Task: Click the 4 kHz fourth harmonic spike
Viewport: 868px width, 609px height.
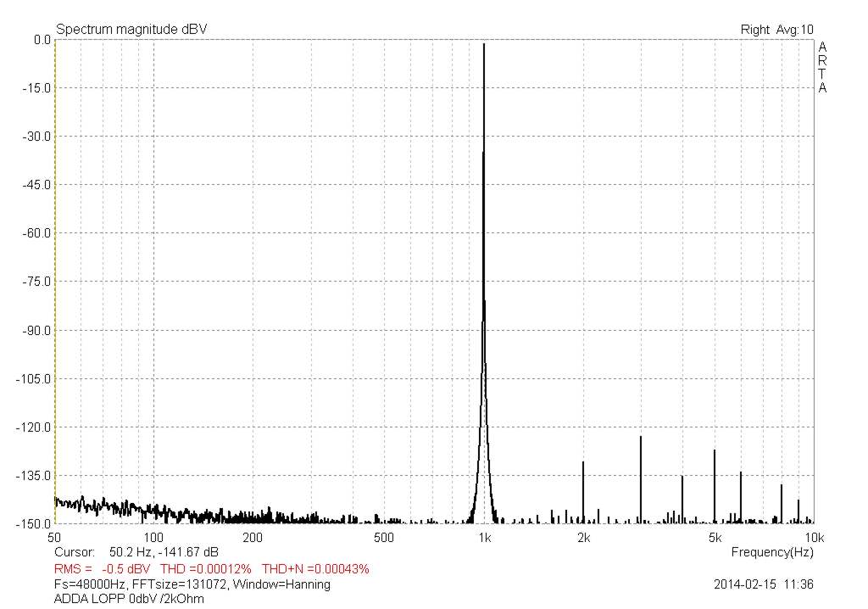Action: tap(682, 499)
